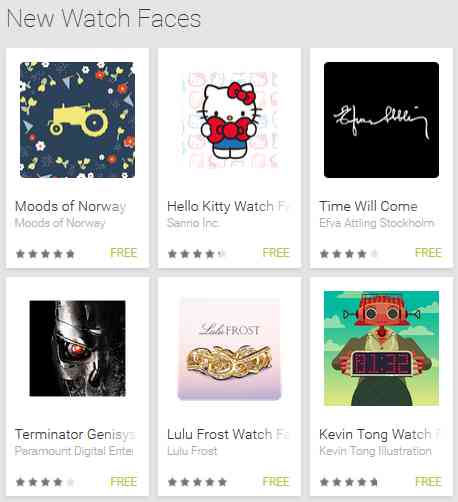Click the Lulu Frost Watch Face title

coord(229,434)
